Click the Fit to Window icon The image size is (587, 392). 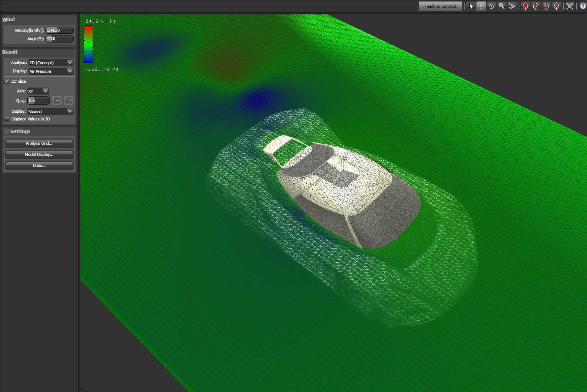tap(570, 6)
